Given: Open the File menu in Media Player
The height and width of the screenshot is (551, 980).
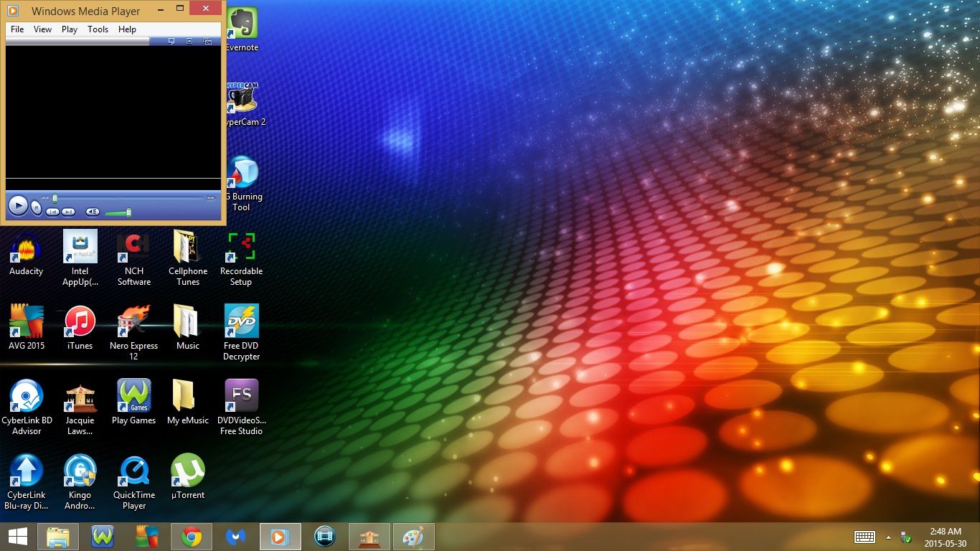Looking at the screenshot, I should (x=16, y=29).
